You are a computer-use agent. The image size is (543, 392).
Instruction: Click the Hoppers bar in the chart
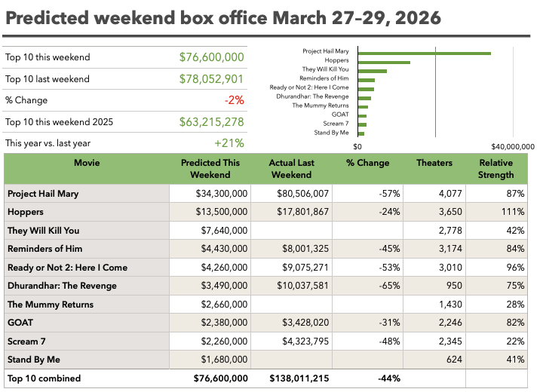click(384, 62)
